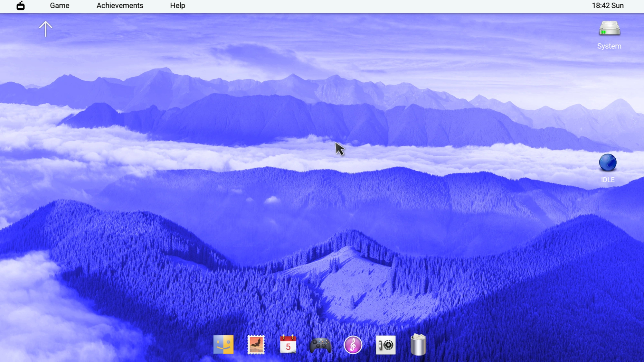Screen dimensions: 644x362
Task: Launch the gamepad controller Games app
Action: pos(320,346)
